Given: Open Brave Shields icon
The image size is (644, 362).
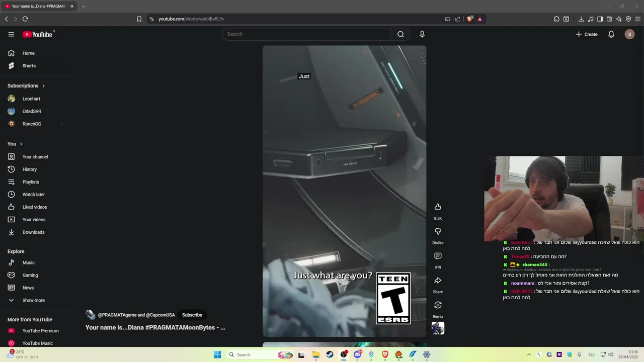Looking at the screenshot, I should click(x=470, y=19).
